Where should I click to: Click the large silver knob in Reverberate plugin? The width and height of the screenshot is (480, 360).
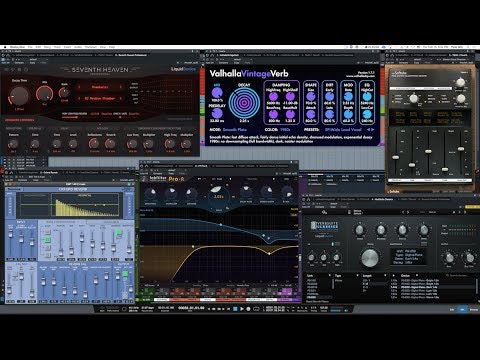370,258
